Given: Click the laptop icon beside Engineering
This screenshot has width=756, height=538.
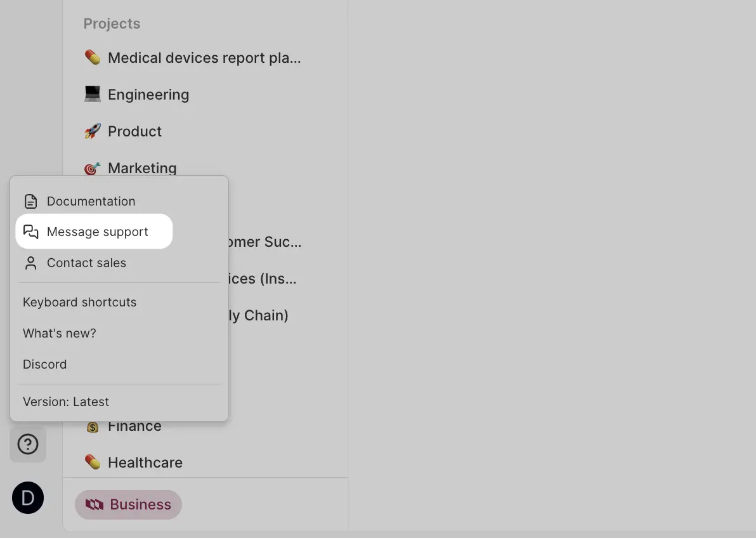Looking at the screenshot, I should point(93,95).
